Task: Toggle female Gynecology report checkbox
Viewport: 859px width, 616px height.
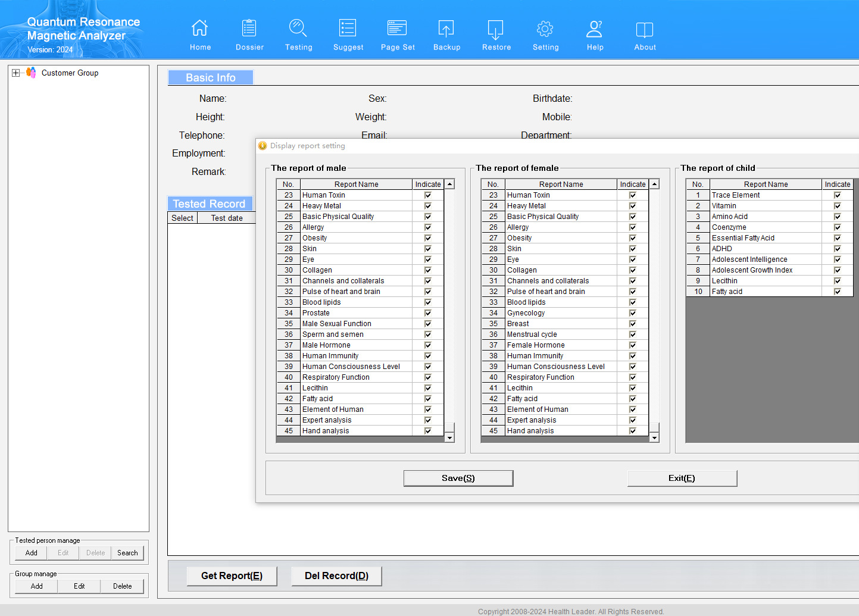Action: 632,313
